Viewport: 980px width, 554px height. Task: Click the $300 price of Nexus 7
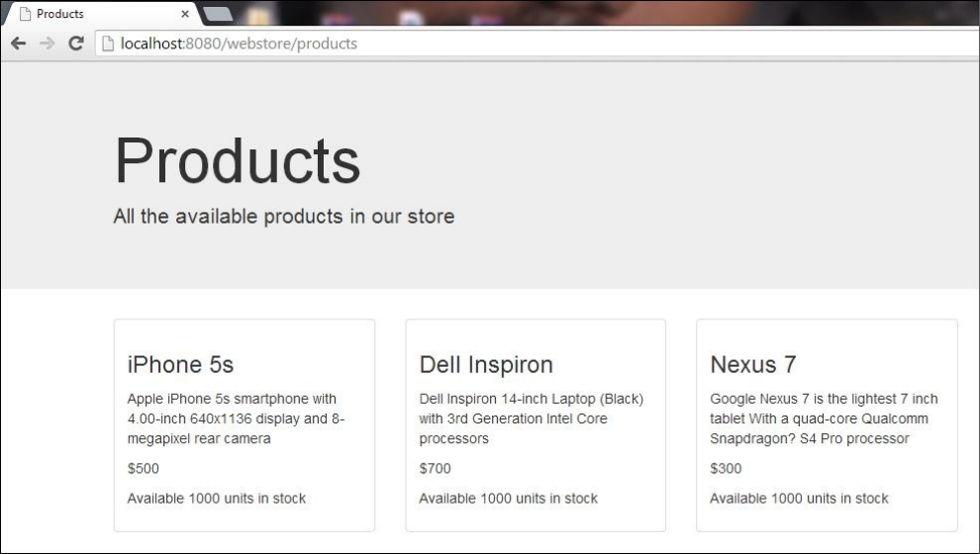(x=726, y=468)
